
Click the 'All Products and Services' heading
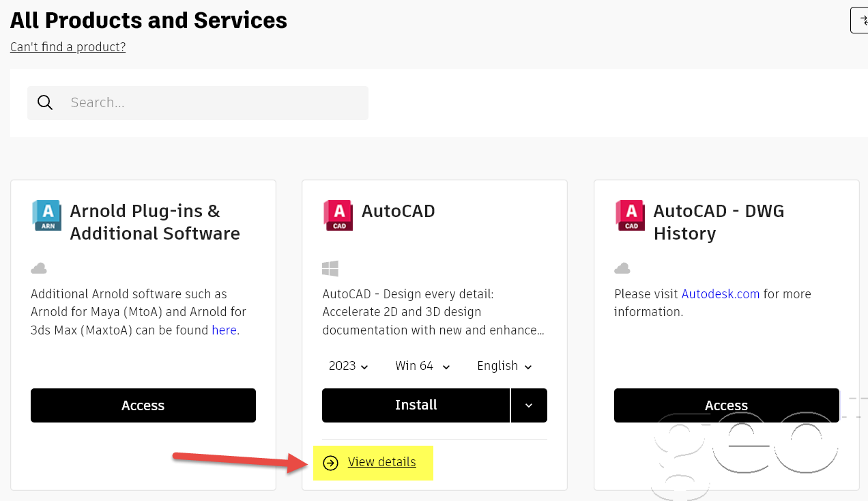click(x=149, y=20)
